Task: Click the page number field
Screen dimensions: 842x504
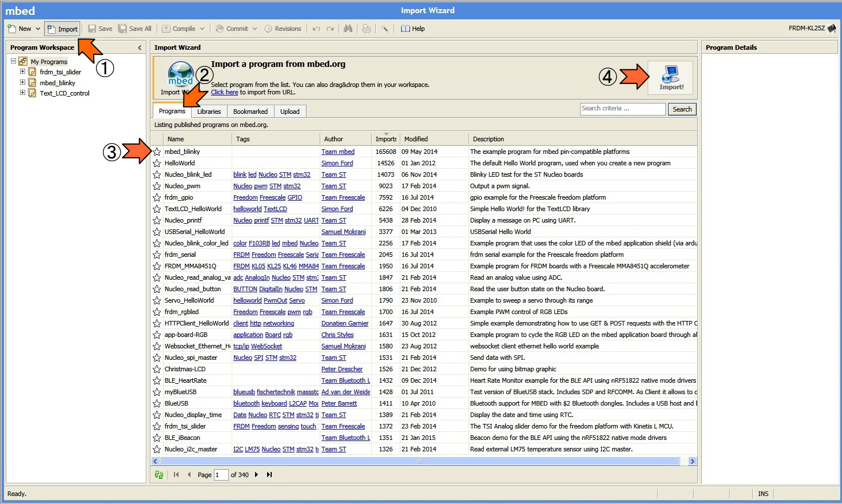Action: tap(221, 475)
